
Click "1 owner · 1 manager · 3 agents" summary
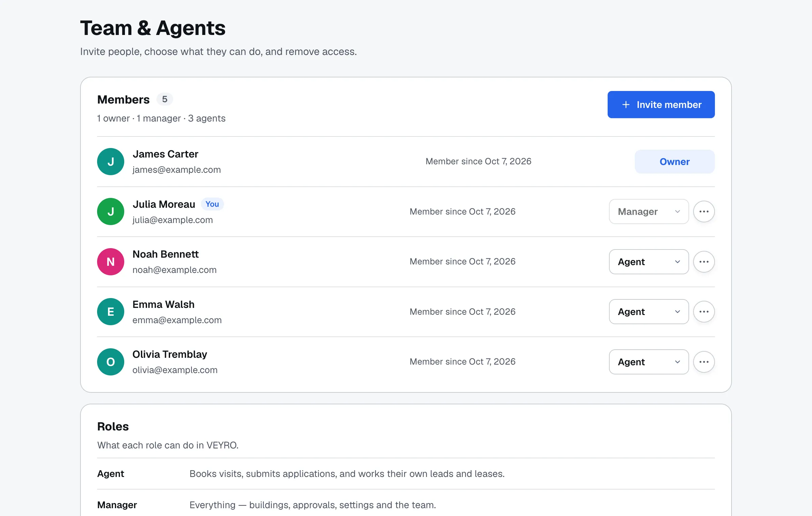(161, 118)
